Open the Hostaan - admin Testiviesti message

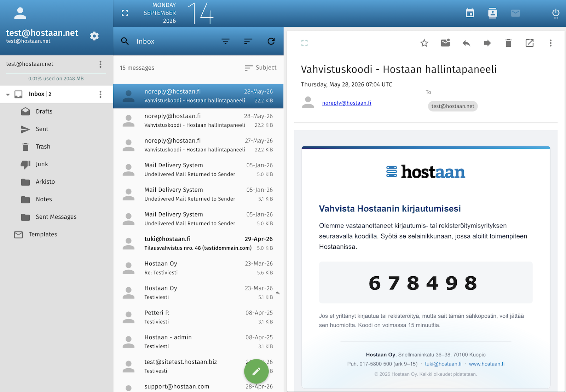tap(198, 342)
